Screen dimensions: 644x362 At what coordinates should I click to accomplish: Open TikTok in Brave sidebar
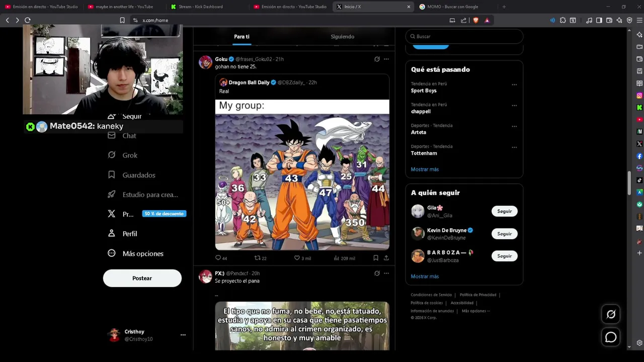639,180
